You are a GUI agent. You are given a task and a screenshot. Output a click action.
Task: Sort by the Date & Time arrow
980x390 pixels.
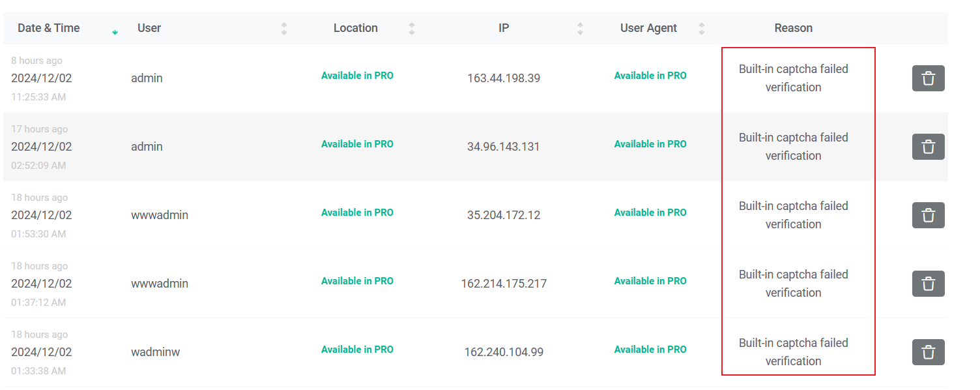point(115,32)
